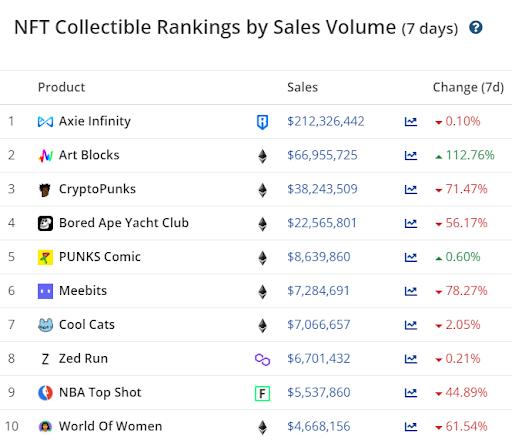Click the CryptoPunks sales figure $38,243,509
This screenshot has height=443, width=512.
coord(322,189)
